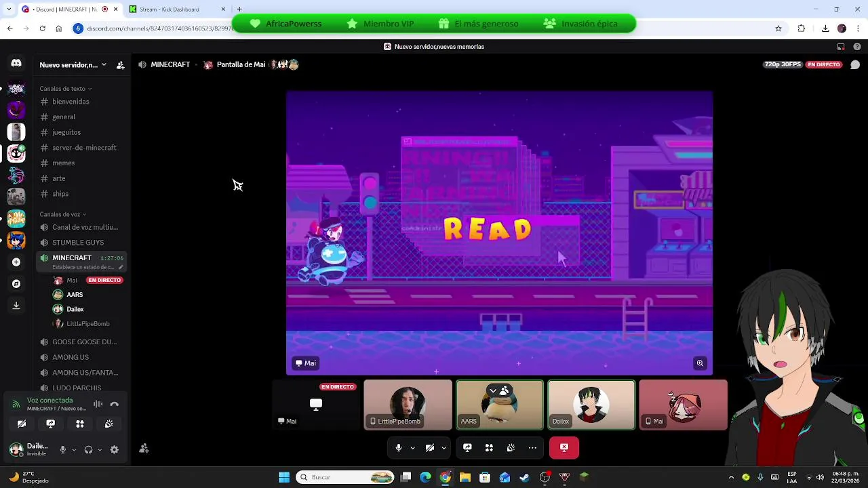The image size is (868, 488).
Task: Click the add friends icon near user panel
Action: pos(144,448)
